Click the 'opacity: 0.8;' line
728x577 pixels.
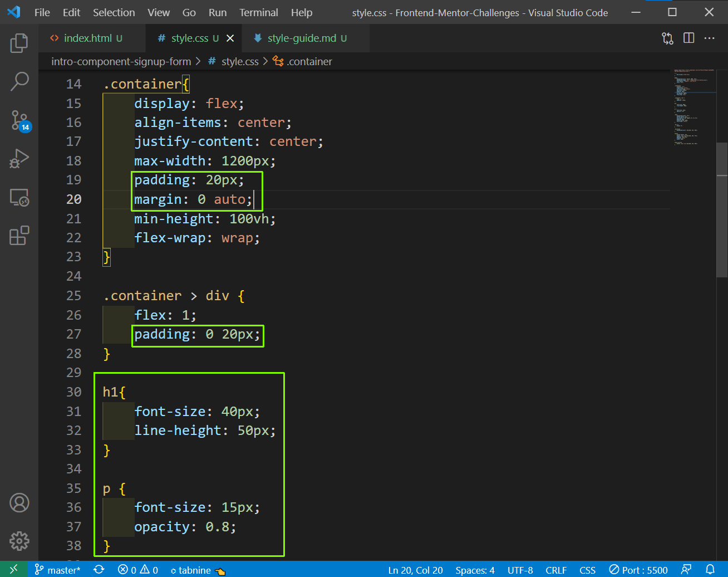[185, 526]
